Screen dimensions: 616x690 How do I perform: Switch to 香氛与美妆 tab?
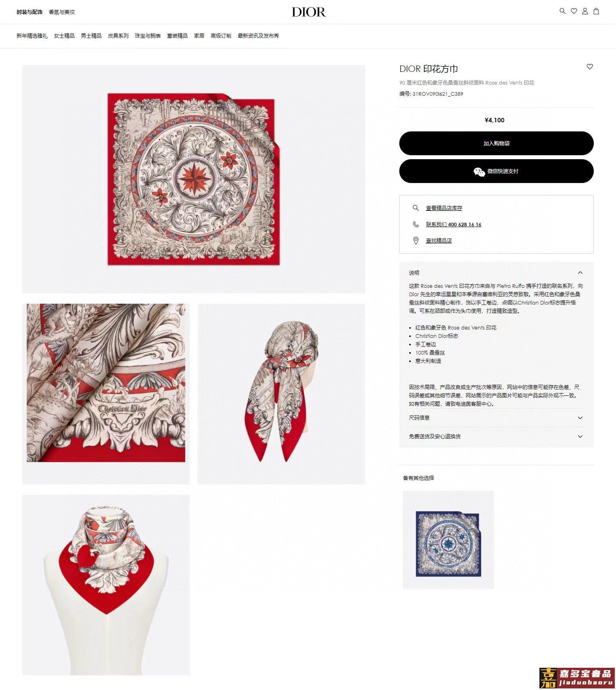62,12
